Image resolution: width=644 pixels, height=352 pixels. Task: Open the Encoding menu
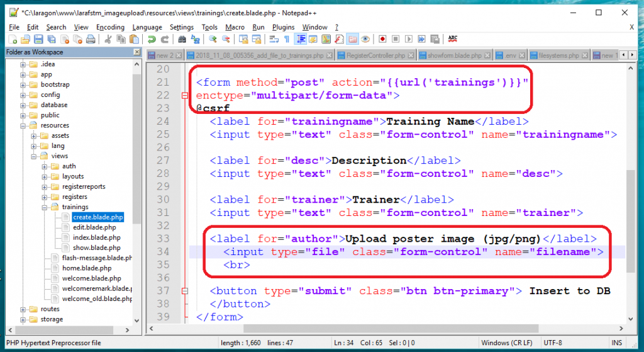pyautogui.click(x=110, y=27)
